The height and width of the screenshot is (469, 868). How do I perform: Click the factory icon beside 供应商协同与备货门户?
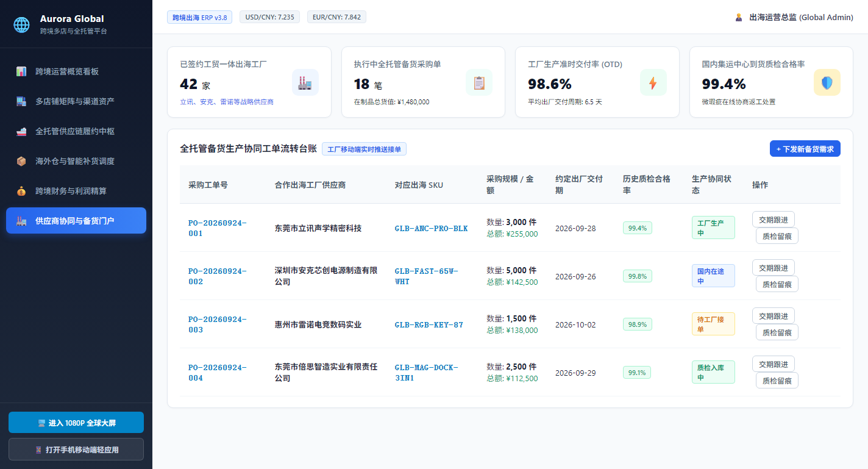pyautogui.click(x=21, y=221)
